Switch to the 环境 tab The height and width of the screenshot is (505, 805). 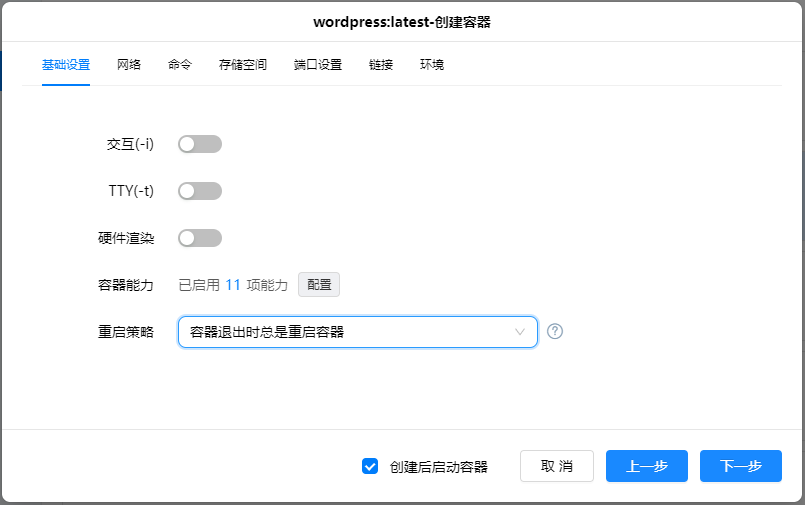[432, 65]
